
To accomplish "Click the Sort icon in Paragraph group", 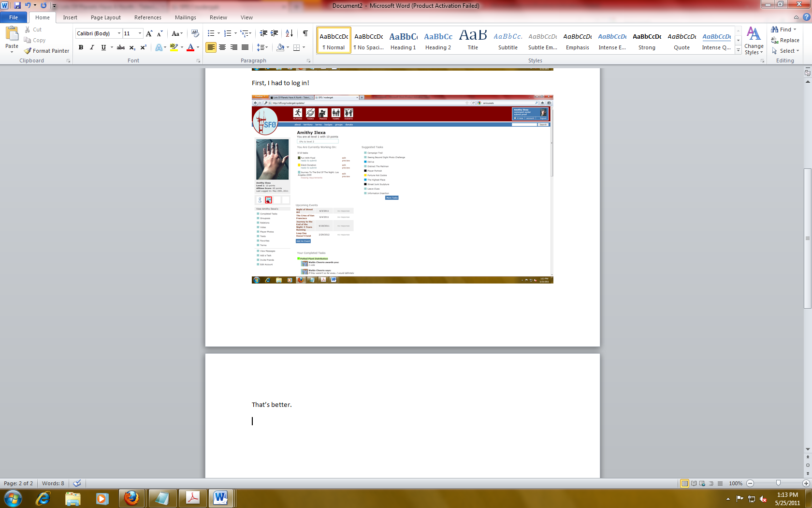I will pyautogui.click(x=289, y=33).
